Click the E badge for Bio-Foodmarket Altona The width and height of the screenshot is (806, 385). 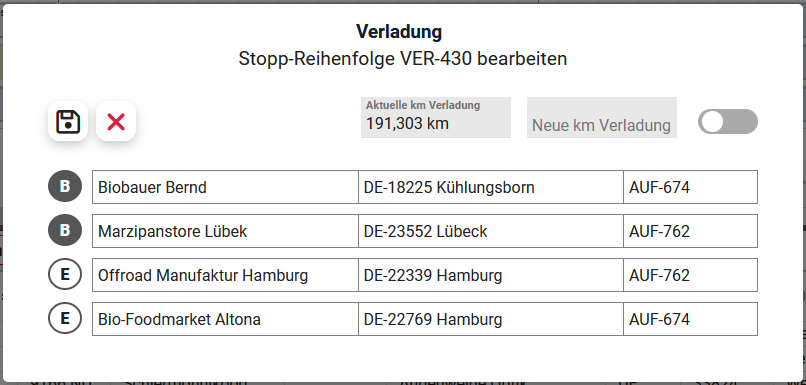pyautogui.click(x=65, y=319)
